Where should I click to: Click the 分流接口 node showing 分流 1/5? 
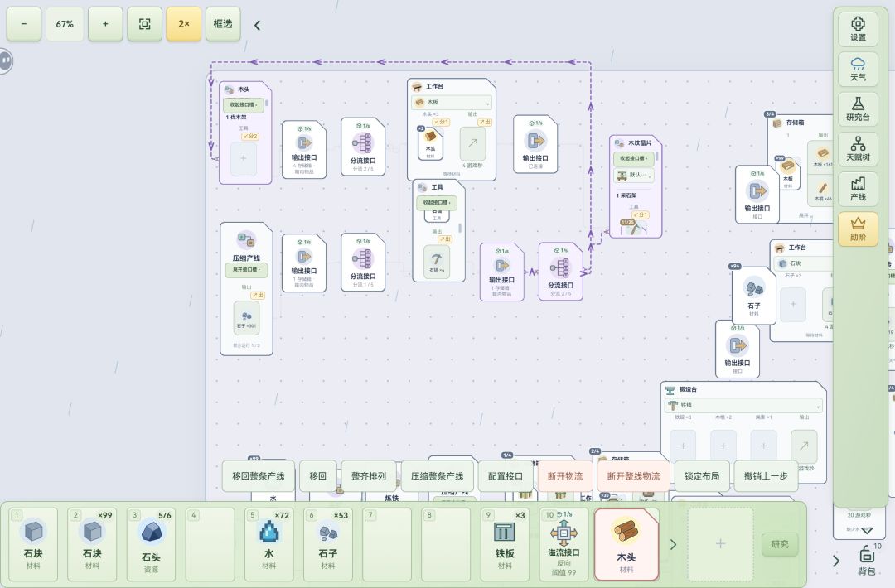362,262
